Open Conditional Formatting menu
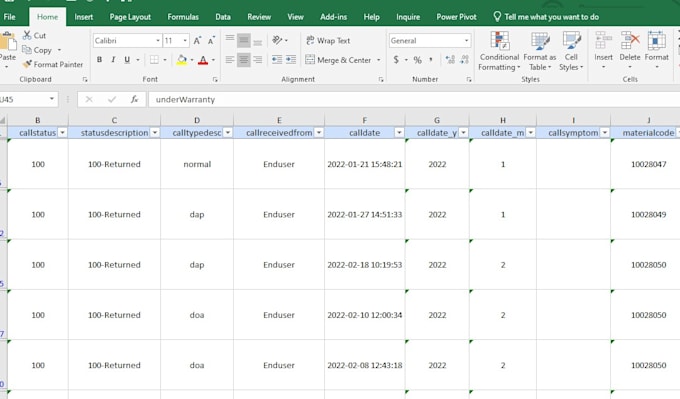 pyautogui.click(x=499, y=51)
